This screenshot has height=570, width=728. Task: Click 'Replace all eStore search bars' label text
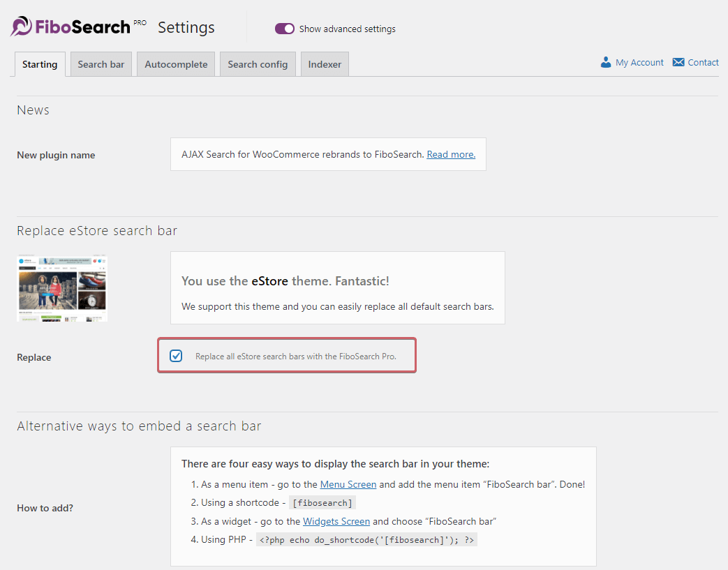pyautogui.click(x=296, y=356)
